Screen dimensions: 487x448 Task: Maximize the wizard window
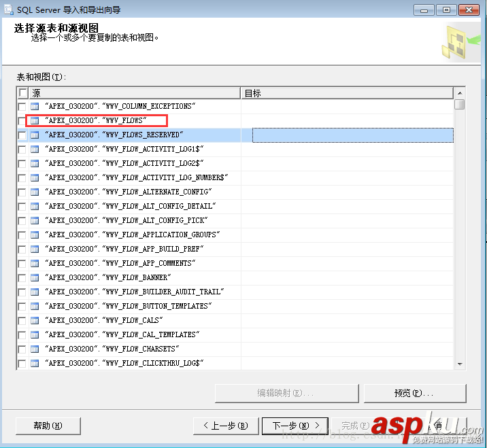click(x=446, y=10)
